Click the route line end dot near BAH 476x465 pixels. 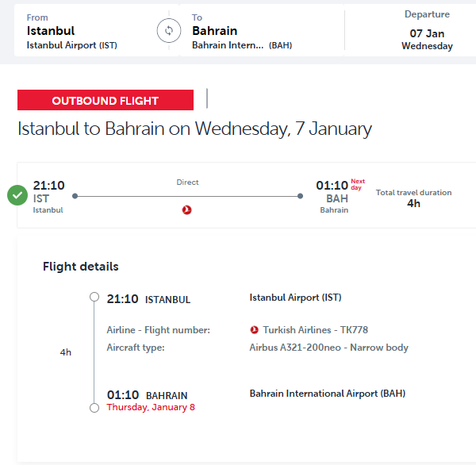tap(300, 195)
